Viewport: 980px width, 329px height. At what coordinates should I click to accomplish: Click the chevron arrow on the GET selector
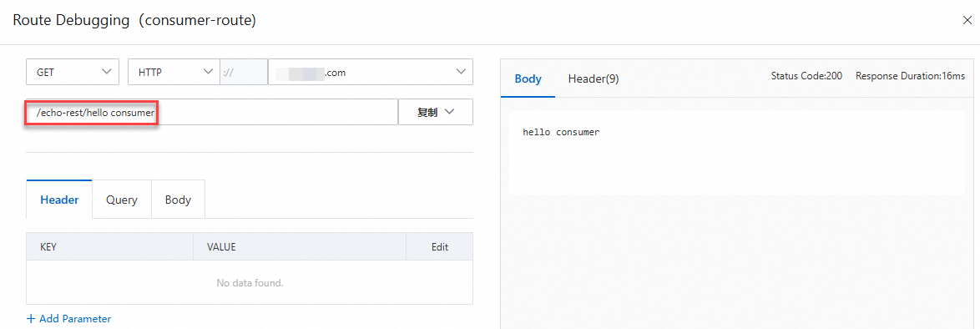click(106, 72)
